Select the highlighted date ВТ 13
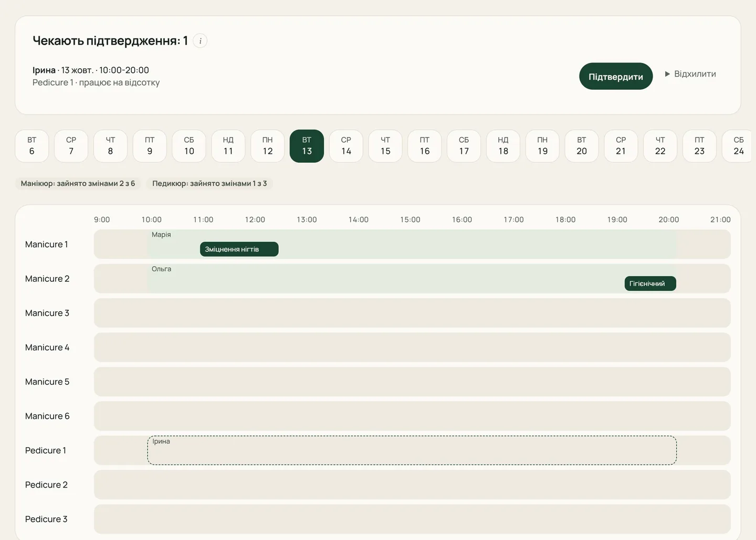Image resolution: width=756 pixels, height=540 pixels. click(307, 146)
